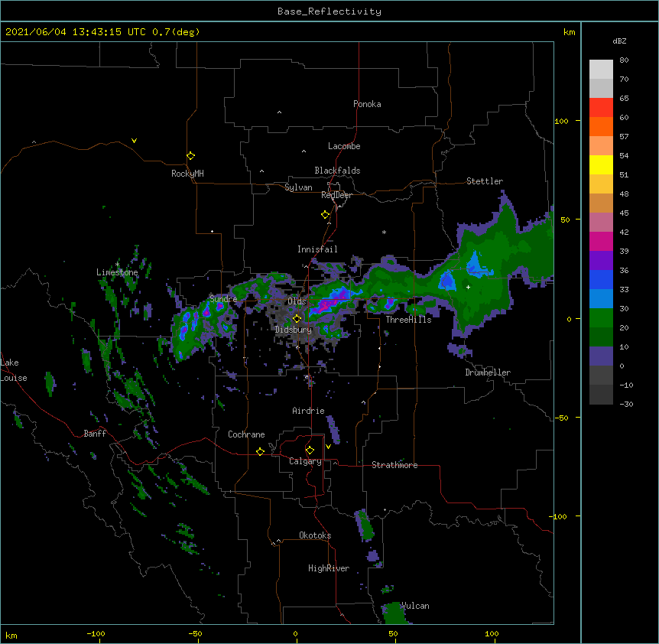Viewport: 659px width, 644px height.
Task: Click the yellow diamond marker south of RedDeer
Action: tap(325, 215)
